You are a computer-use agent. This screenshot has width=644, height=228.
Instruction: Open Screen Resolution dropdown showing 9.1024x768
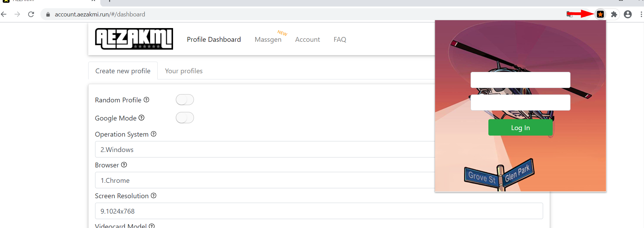click(319, 211)
